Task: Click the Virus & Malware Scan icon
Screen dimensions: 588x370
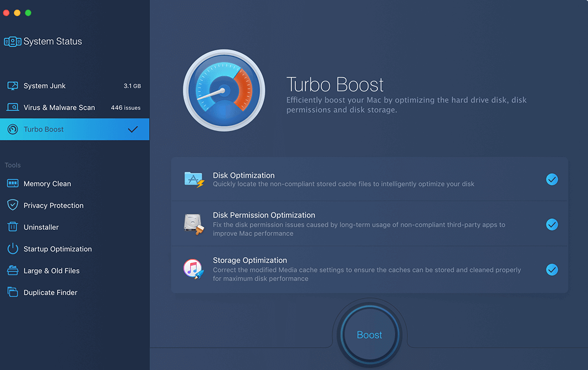Action: point(13,107)
